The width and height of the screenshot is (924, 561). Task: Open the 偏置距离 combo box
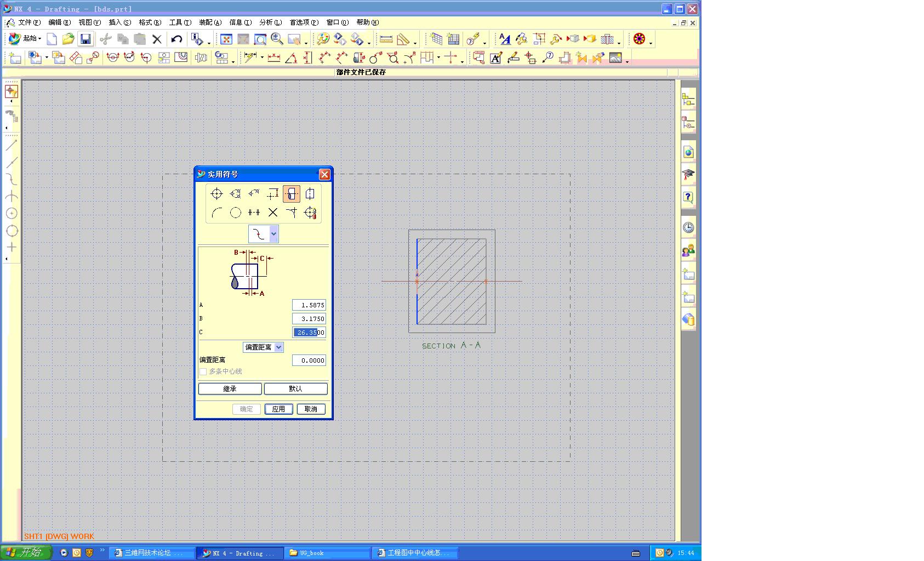263,347
